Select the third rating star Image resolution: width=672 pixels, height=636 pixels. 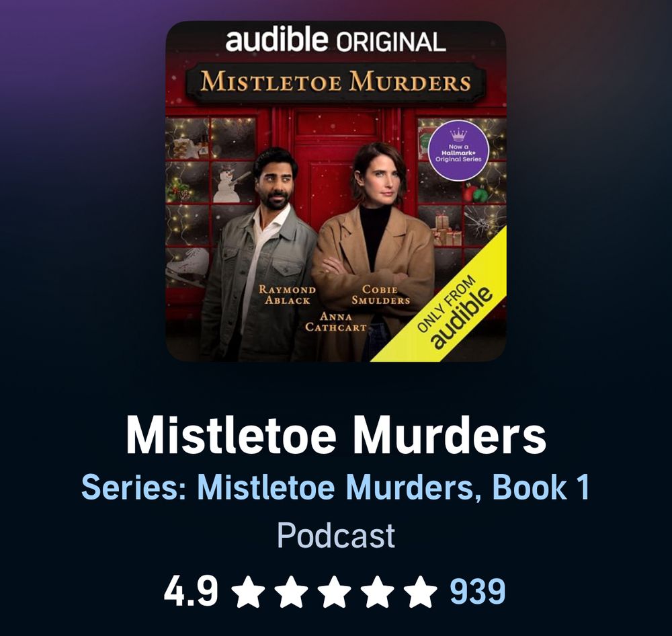coord(334,592)
